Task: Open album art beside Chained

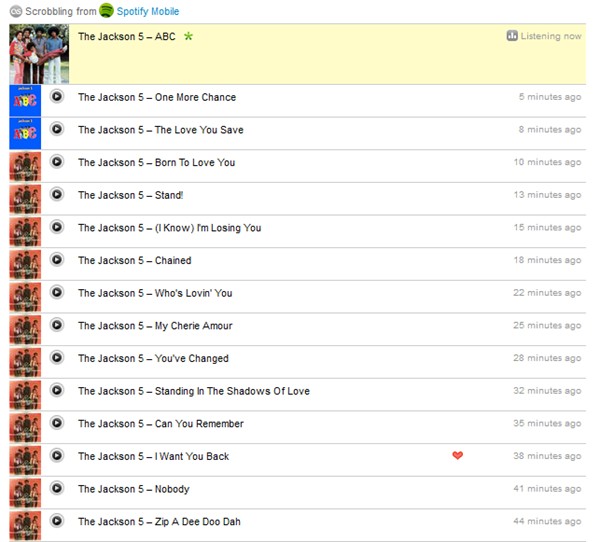Action: [x=25, y=264]
